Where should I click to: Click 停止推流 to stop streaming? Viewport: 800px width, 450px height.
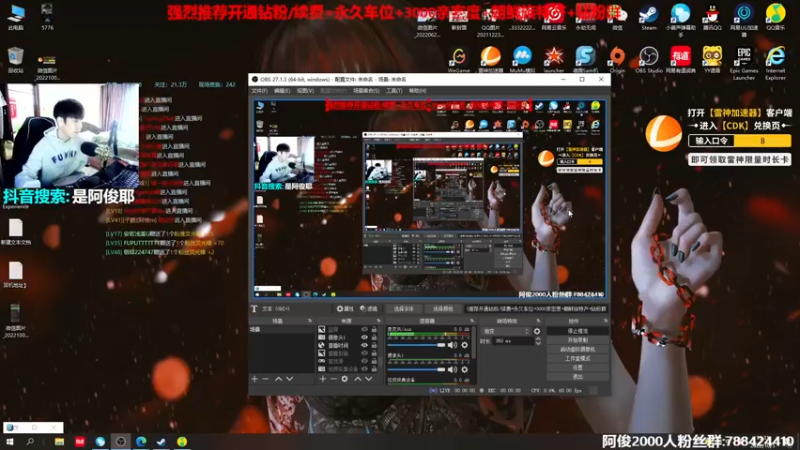coord(578,331)
